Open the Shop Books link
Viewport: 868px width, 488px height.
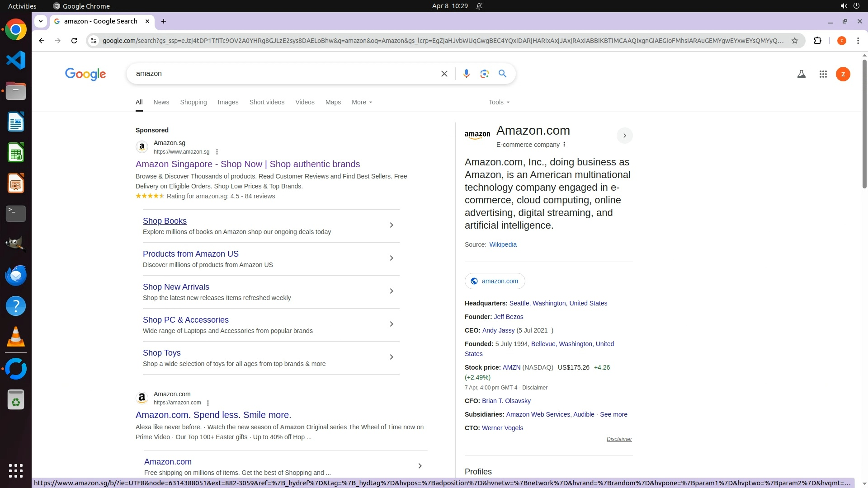[165, 221]
